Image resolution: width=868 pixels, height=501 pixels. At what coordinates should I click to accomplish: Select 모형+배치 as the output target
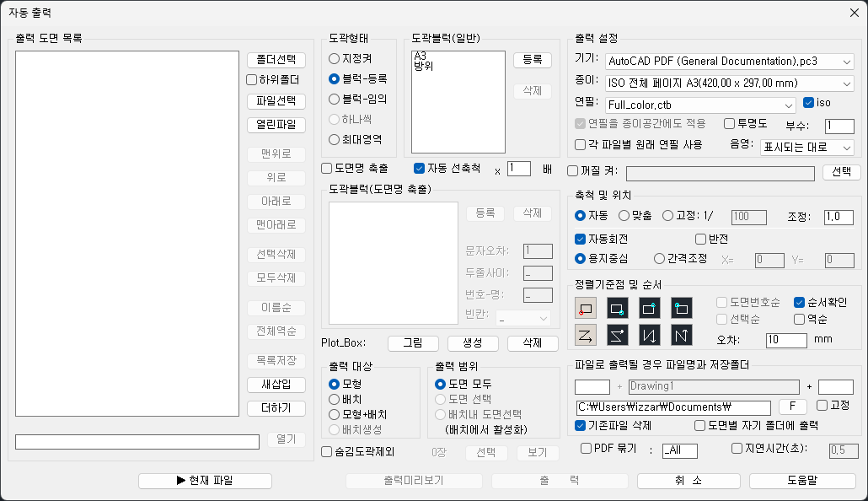358,414
